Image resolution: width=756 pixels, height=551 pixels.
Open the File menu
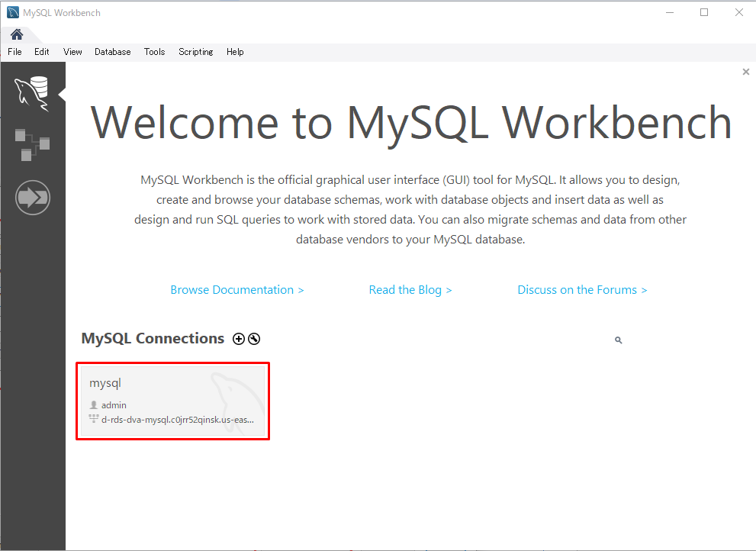point(14,52)
